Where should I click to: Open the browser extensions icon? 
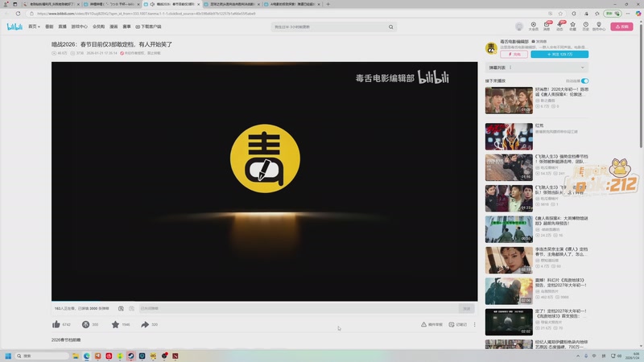click(x=574, y=14)
